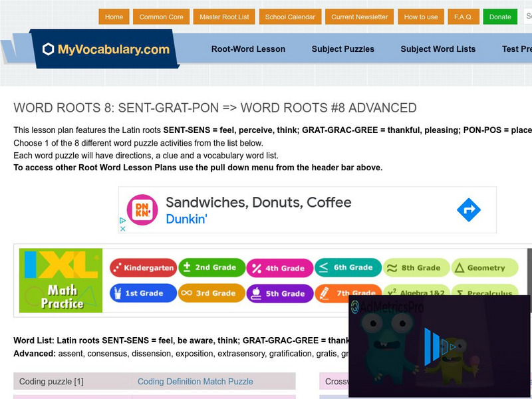Open the Coding Definition Match Puzzle link
The width and height of the screenshot is (532, 399).
pyautogui.click(x=196, y=381)
